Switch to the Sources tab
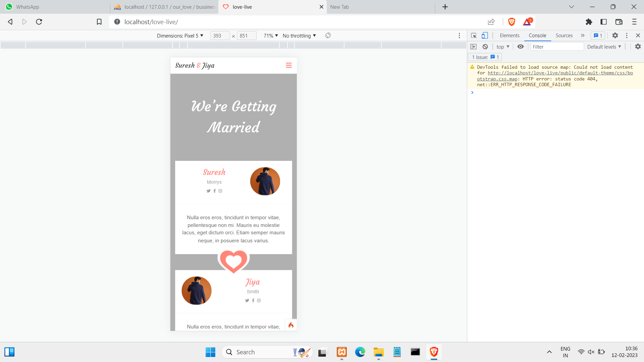Image resolution: width=644 pixels, height=362 pixels. [564, 36]
